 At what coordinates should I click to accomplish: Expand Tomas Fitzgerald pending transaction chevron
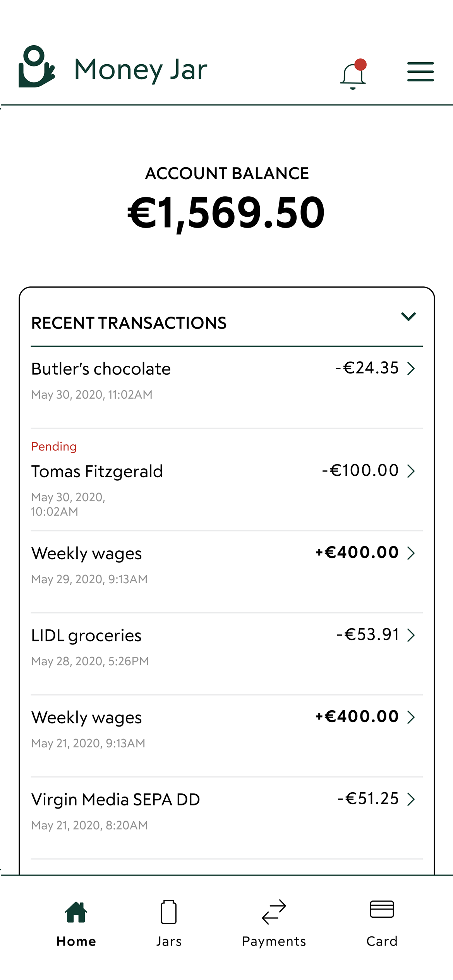(411, 471)
